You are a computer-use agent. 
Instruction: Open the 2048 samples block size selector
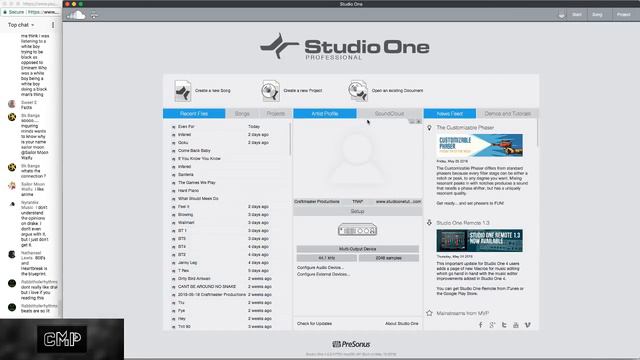point(389,258)
